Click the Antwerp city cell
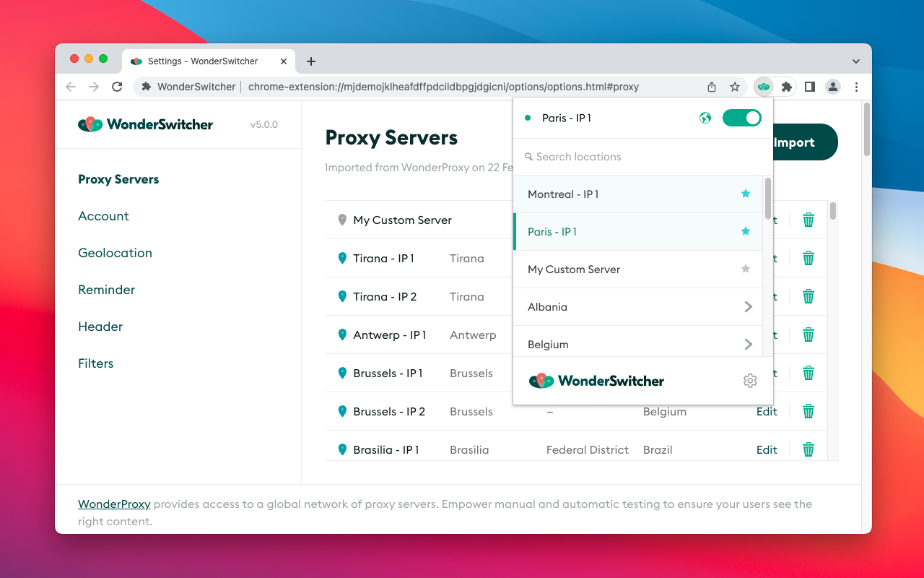 (473, 335)
